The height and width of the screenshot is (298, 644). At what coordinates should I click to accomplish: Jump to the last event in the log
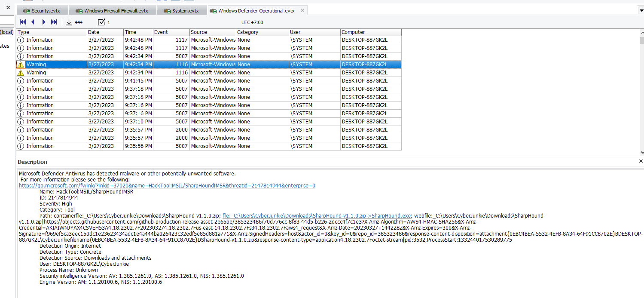coord(54,22)
